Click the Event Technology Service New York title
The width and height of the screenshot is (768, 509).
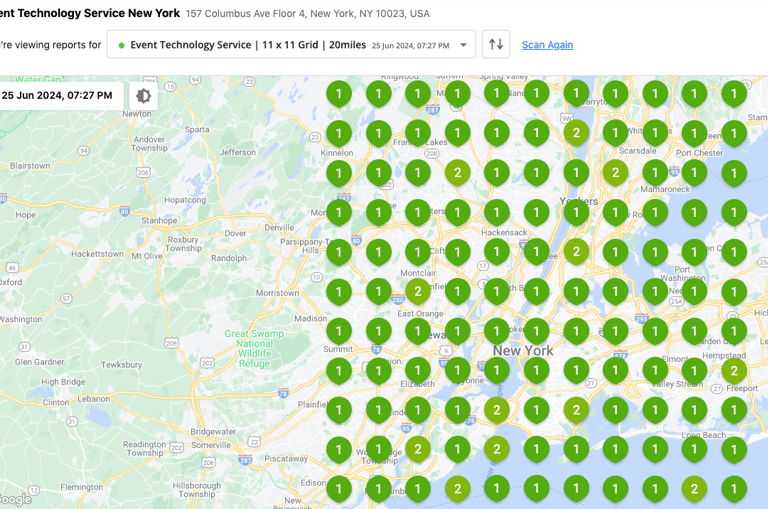click(90, 13)
